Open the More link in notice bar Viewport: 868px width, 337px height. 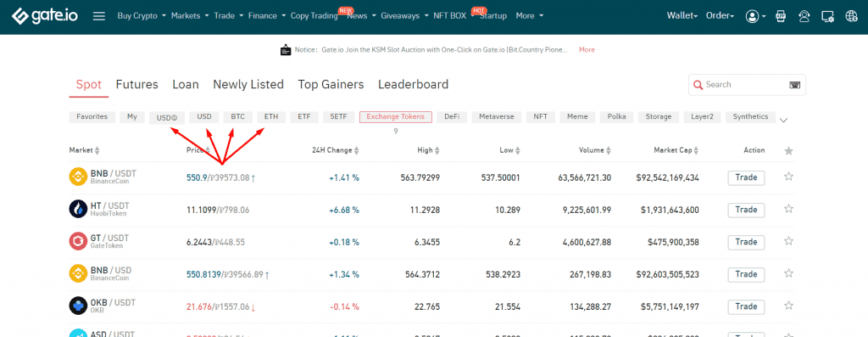pyautogui.click(x=587, y=50)
